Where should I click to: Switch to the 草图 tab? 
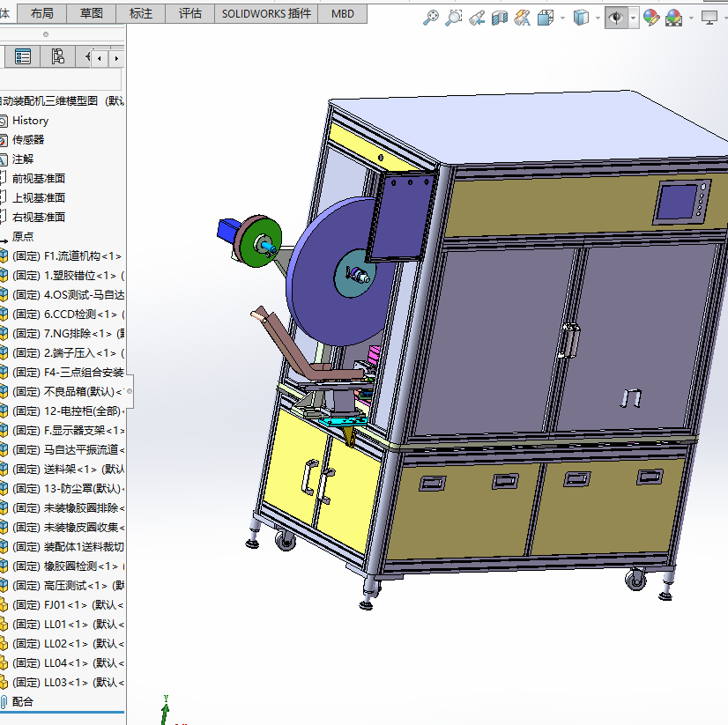pyautogui.click(x=91, y=13)
